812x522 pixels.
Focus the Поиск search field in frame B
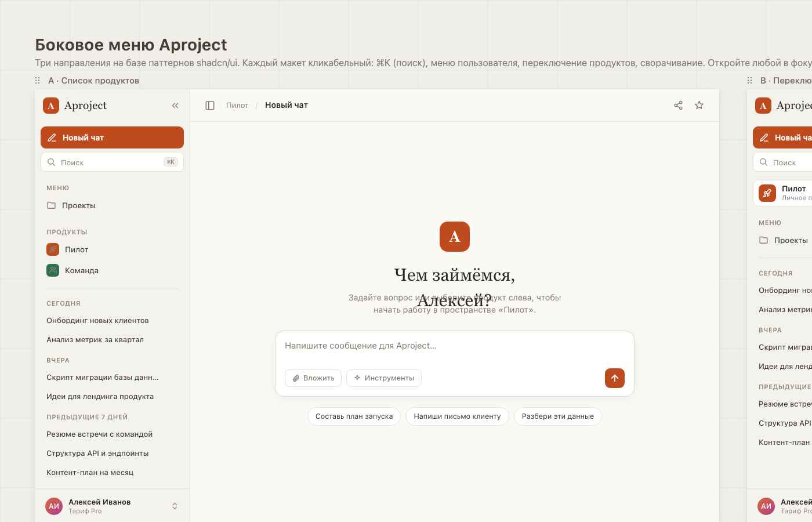[782, 162]
